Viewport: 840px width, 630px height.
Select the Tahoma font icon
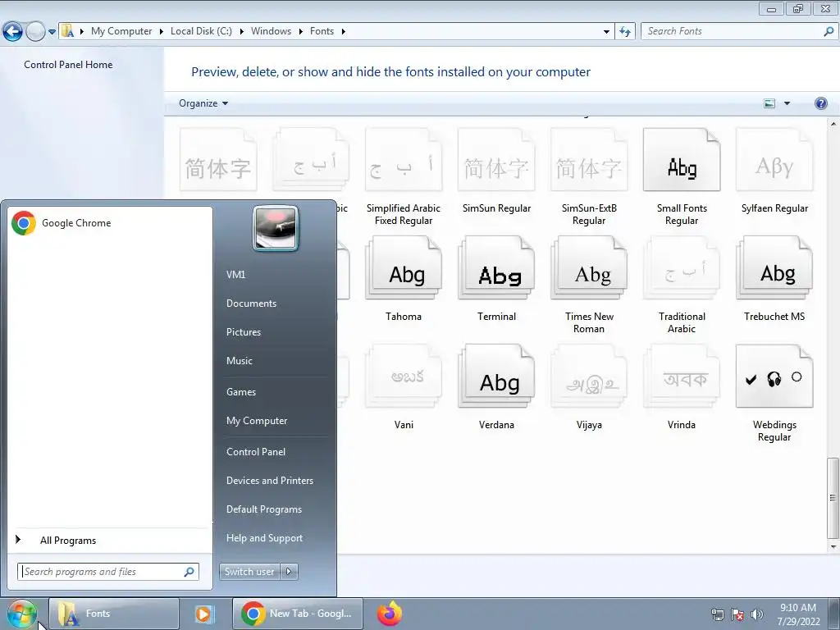point(404,268)
